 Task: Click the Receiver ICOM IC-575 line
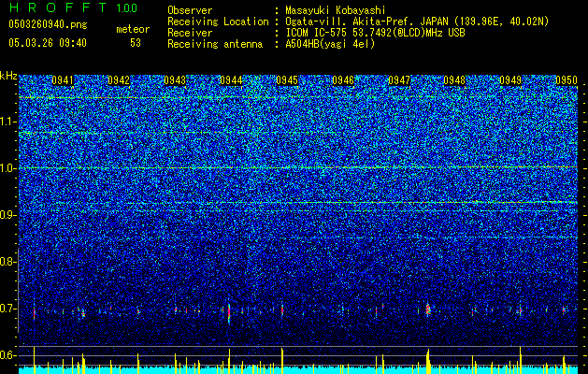click(x=375, y=33)
